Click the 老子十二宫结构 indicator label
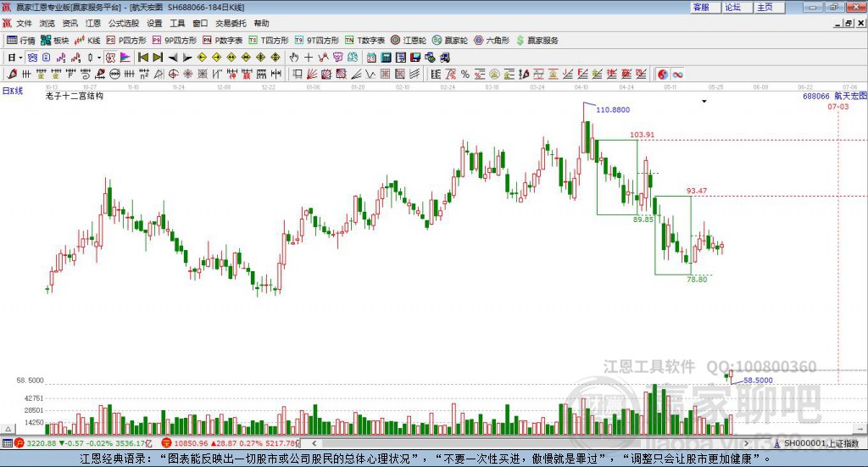868x467 pixels. 75,96
